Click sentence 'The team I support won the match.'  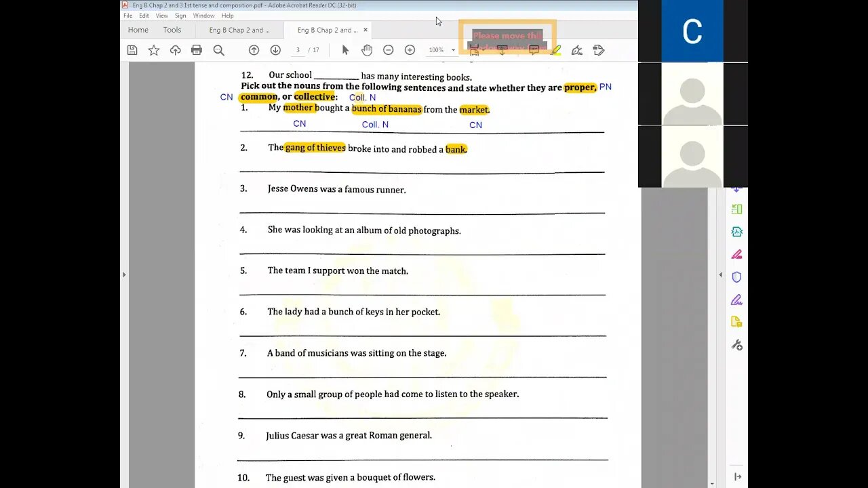pos(338,270)
